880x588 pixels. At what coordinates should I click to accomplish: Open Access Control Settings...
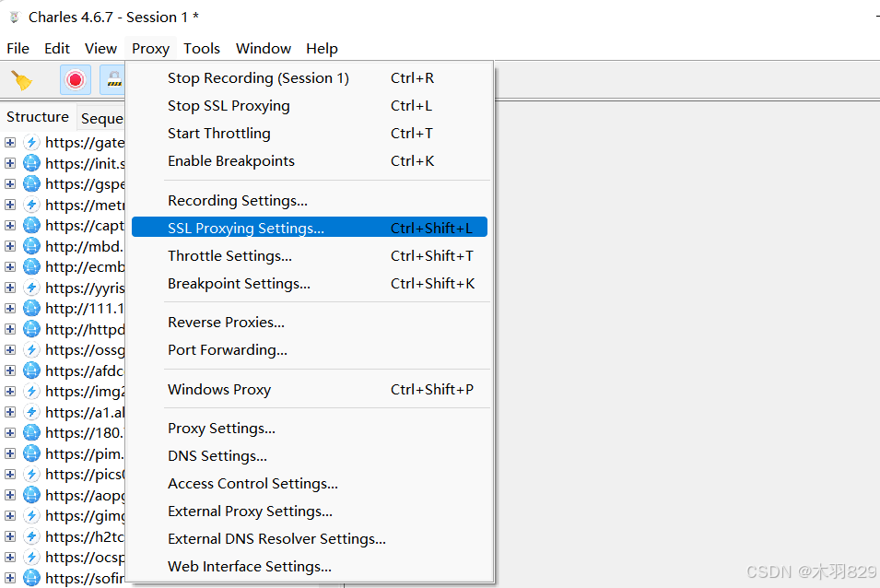tap(310, 484)
